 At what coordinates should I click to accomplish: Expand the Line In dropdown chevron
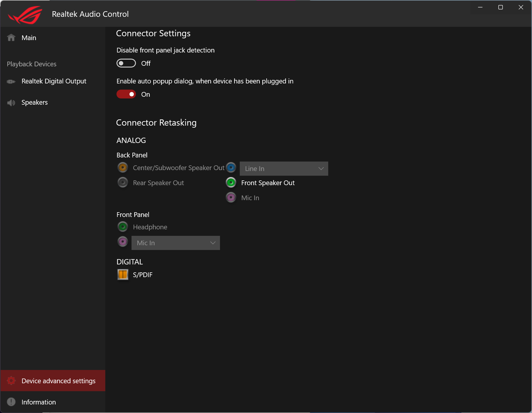(321, 168)
